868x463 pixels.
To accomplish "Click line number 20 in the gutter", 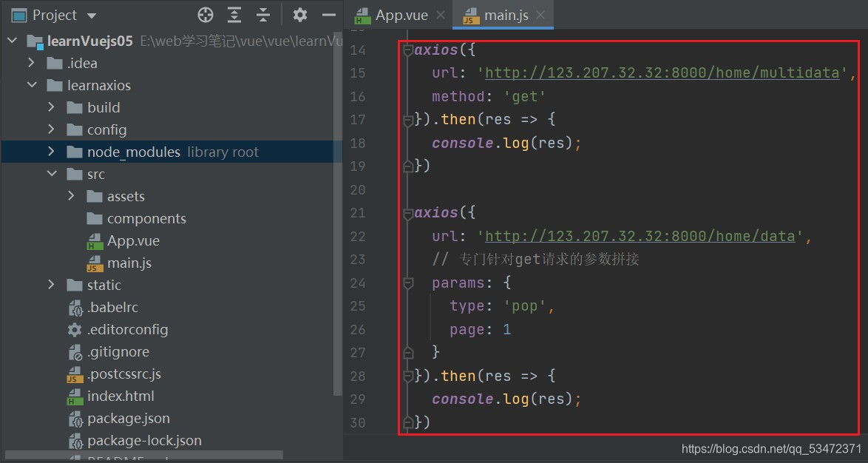I will coord(358,190).
